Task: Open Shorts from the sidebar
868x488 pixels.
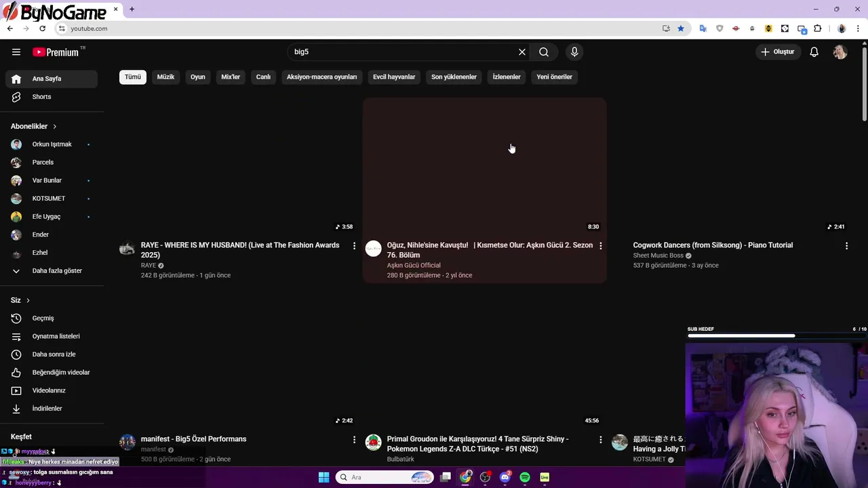Action: 52,97
